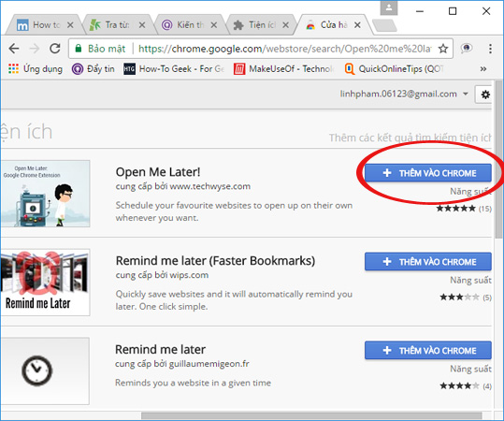Screen dimensions: 504x421
Task: Click the four-star rating with (4) reviews
Action: (459, 385)
